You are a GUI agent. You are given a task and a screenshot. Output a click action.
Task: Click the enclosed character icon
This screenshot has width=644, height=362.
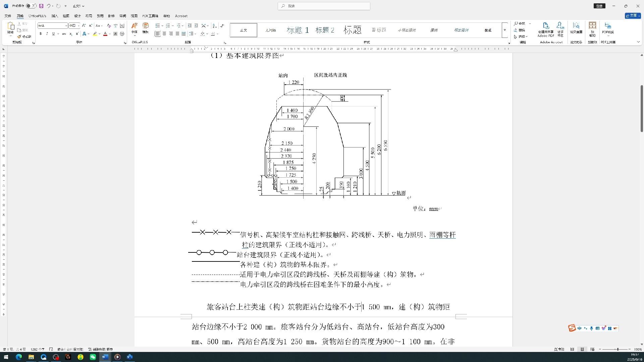point(122,34)
